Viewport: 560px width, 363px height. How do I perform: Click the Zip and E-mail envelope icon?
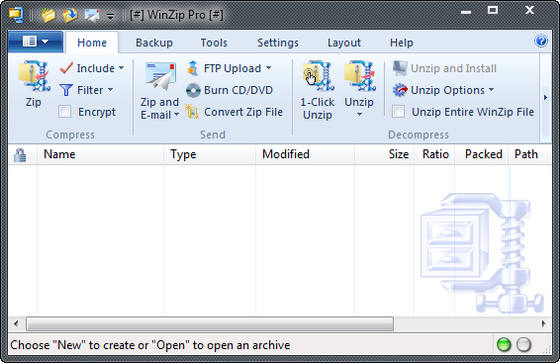pos(160,76)
